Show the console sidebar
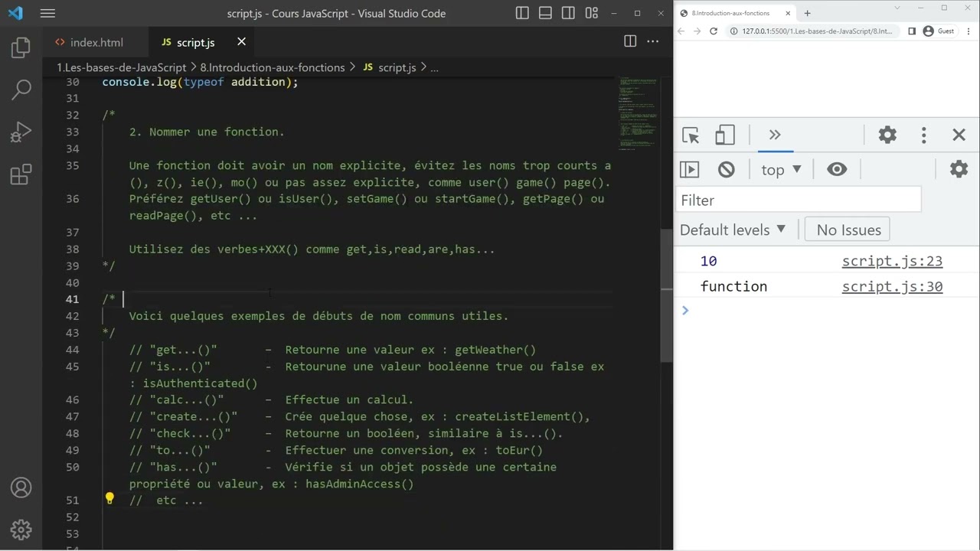 (690, 169)
